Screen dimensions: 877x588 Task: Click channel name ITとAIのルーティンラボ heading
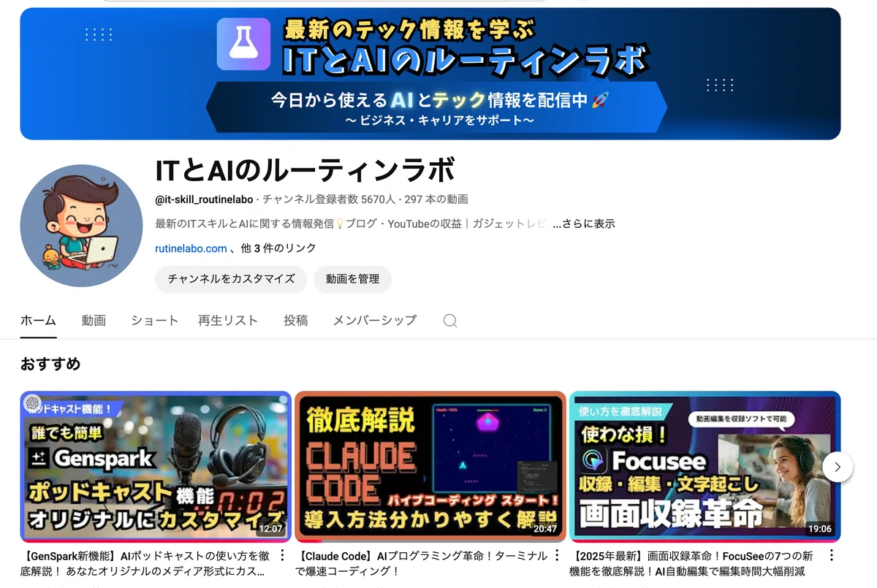tap(305, 172)
